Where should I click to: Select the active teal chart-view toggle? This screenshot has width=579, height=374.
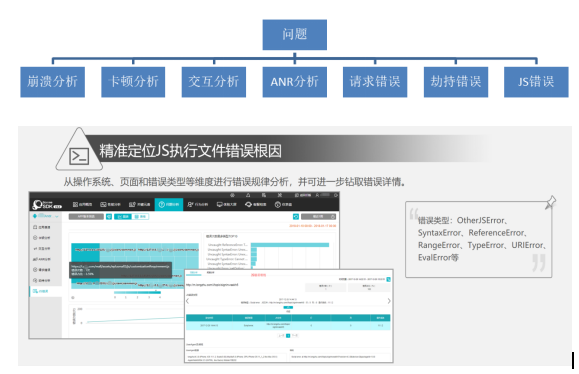(123, 217)
